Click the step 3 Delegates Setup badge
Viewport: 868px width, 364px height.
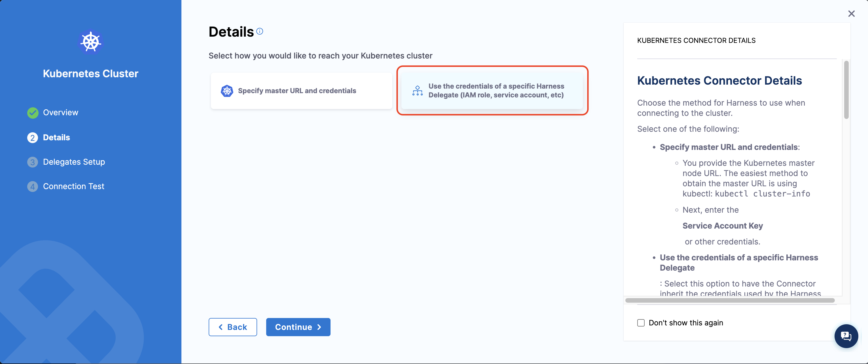coord(33,162)
